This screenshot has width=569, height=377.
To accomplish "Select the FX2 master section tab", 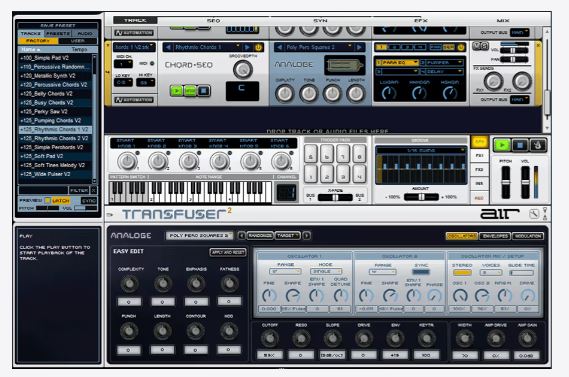I will click(479, 169).
